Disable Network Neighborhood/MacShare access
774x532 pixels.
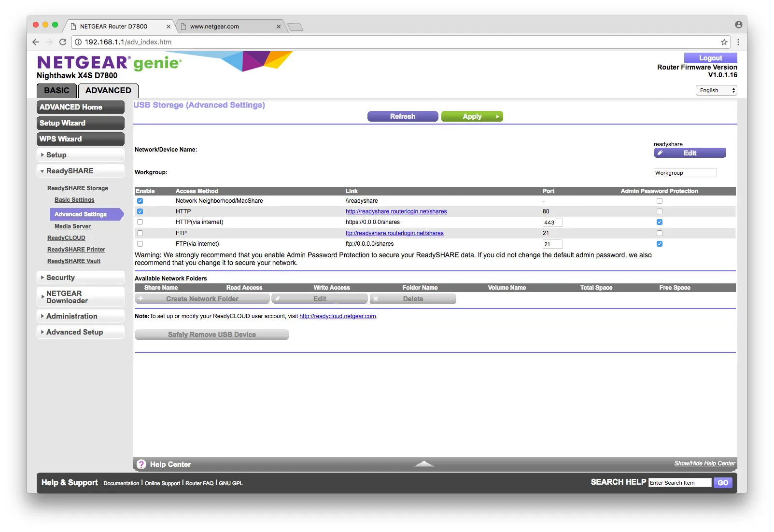pyautogui.click(x=140, y=201)
